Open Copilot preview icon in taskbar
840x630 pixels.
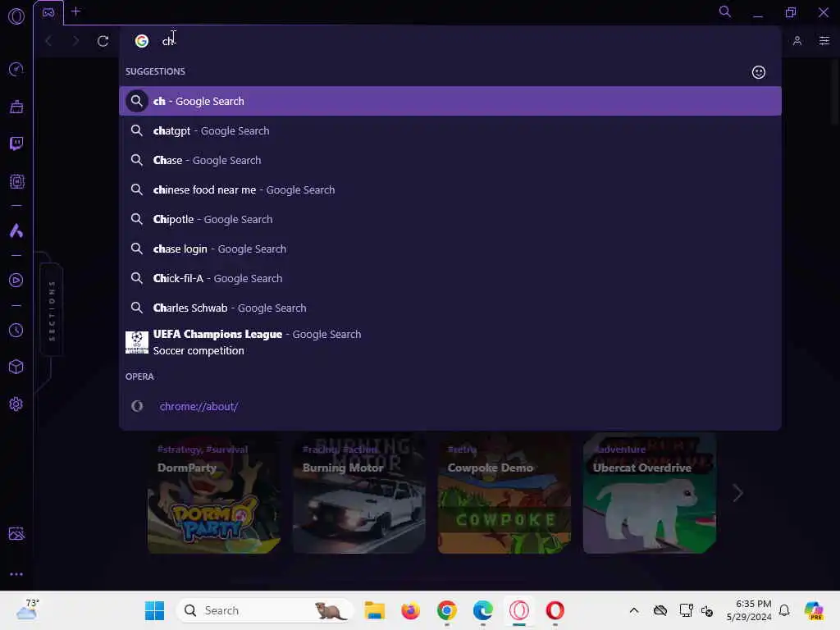[x=814, y=610]
